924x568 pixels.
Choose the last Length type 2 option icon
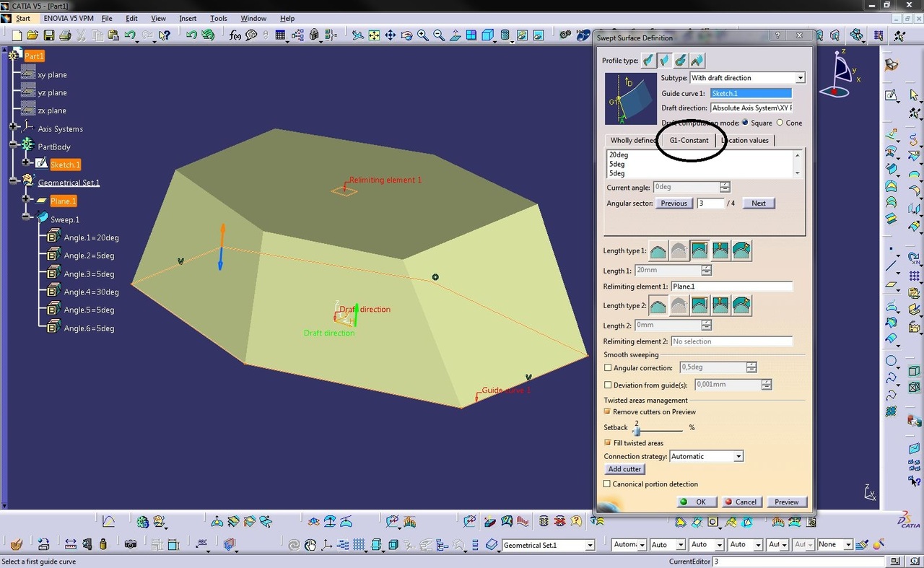coord(742,305)
